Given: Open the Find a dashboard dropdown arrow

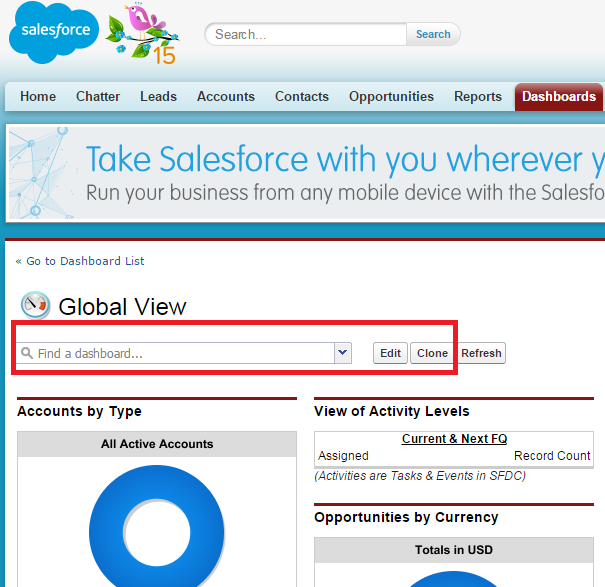Looking at the screenshot, I should coord(343,353).
